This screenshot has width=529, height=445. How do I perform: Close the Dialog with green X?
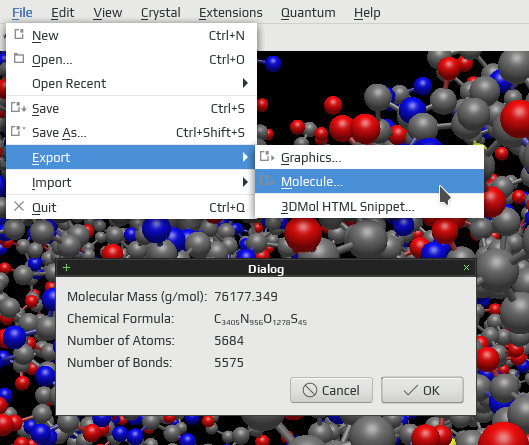point(466,268)
